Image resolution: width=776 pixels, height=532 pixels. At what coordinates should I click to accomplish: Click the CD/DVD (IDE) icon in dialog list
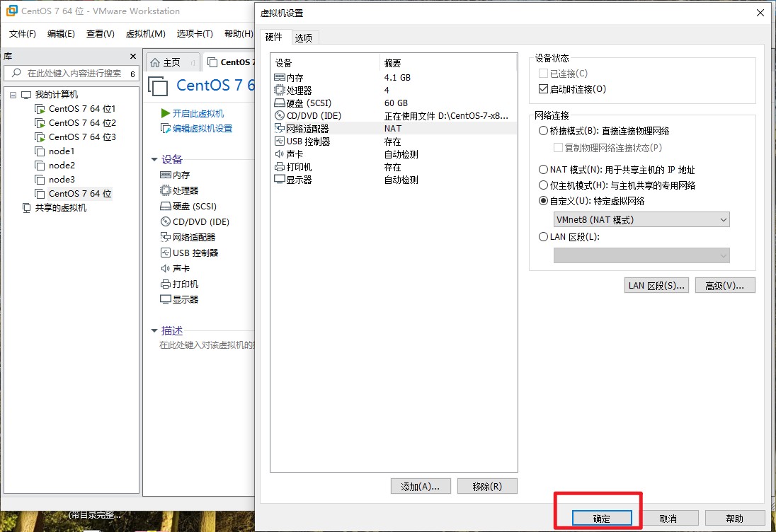click(x=280, y=116)
